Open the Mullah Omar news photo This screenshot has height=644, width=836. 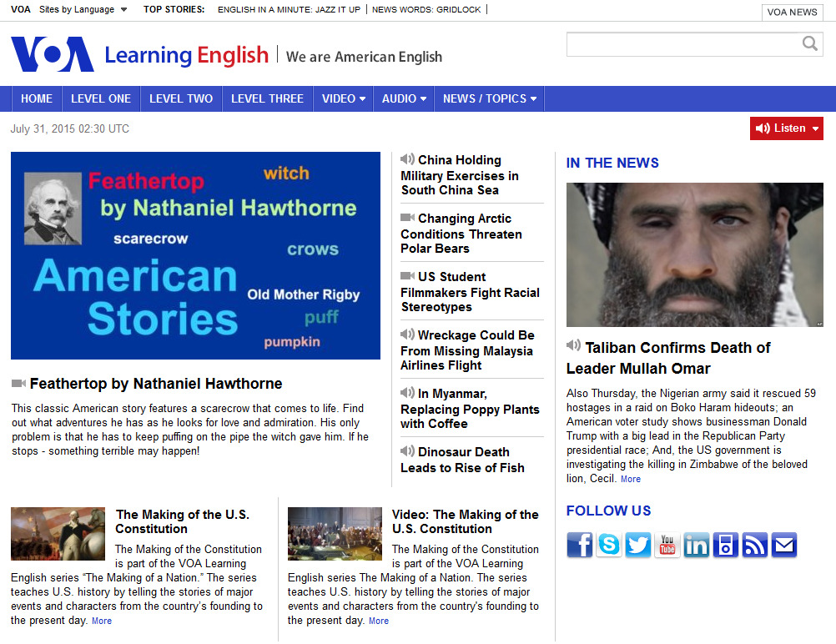click(x=695, y=254)
